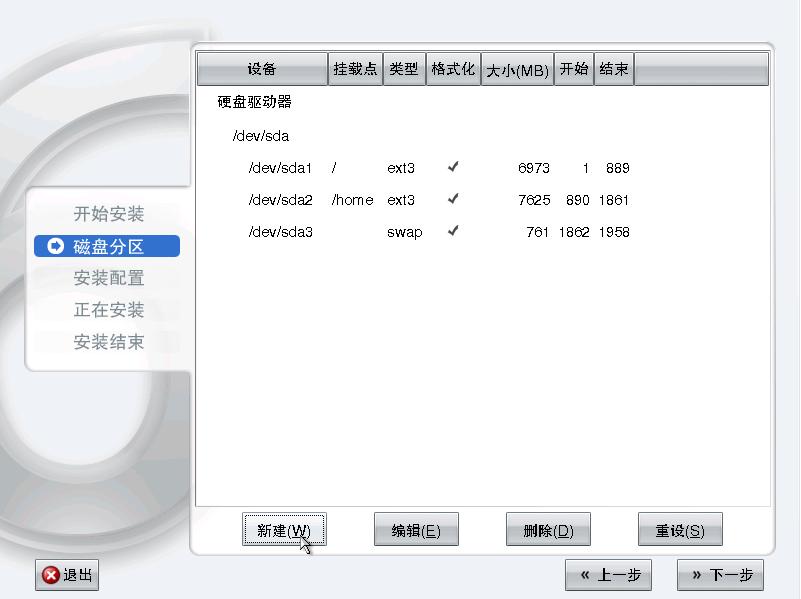This screenshot has width=801, height=599.
Task: Click ext3 type in the /dev/sda1 row
Action: [401, 168]
